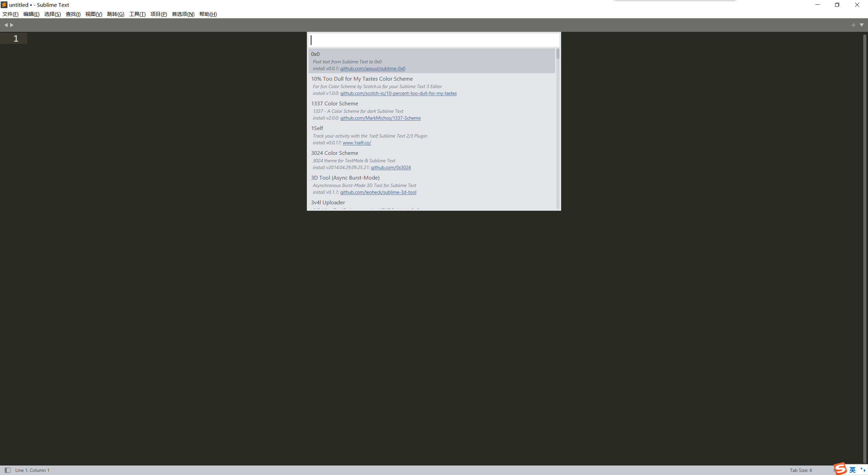This screenshot has height=475, width=868.
Task: Open the github.com/MarkMichos/1337-Scheme link
Action: tap(380, 118)
